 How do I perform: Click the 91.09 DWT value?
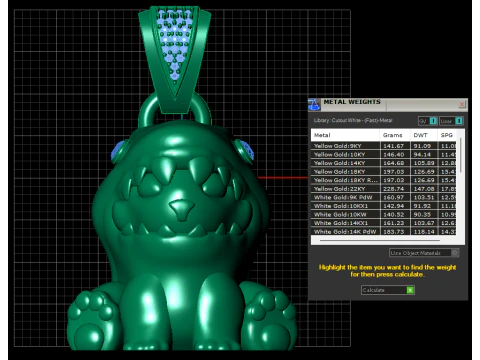pos(422,146)
